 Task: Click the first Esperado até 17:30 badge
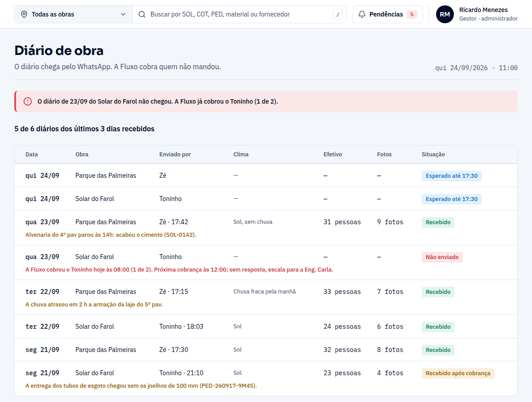[x=452, y=176]
